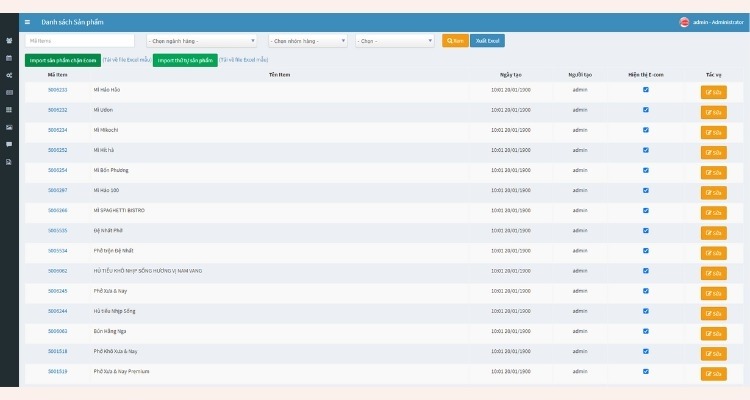Uncheck E-com display for Mì Hảo Hảo
Viewport: 750px width, 400px height.
[x=646, y=89]
